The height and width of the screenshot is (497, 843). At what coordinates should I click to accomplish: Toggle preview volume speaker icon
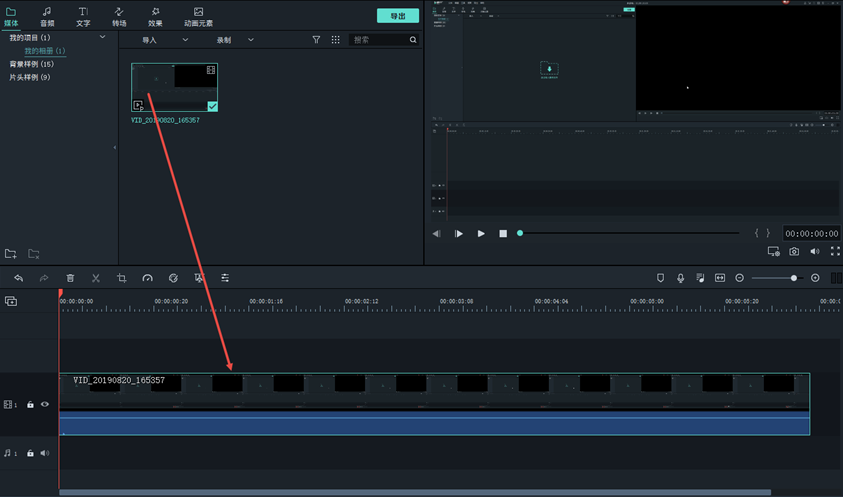(815, 251)
